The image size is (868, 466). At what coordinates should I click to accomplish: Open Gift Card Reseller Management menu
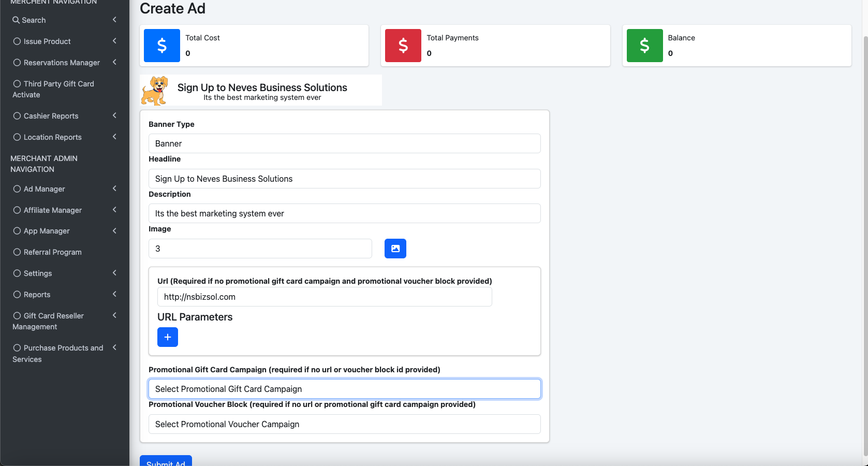click(x=65, y=321)
